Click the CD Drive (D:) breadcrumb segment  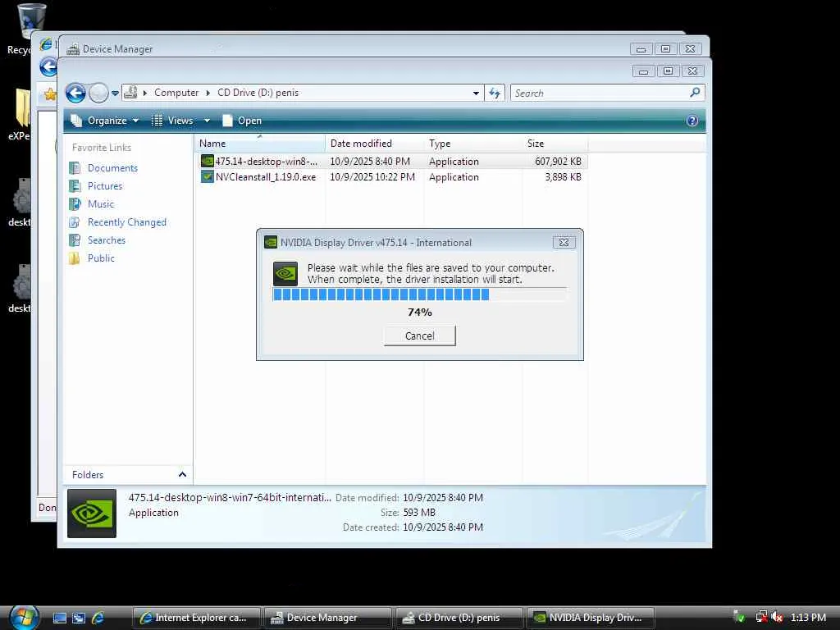(258, 93)
